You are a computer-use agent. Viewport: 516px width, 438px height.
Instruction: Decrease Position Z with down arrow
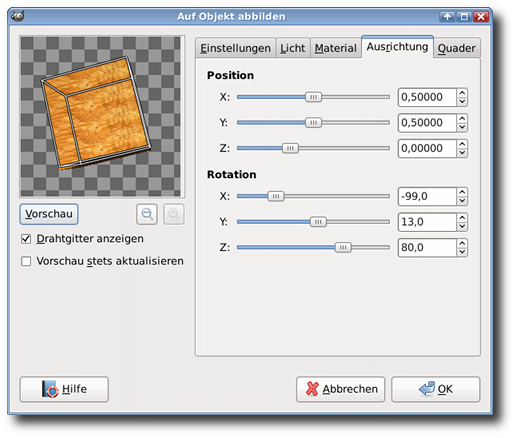click(x=462, y=152)
